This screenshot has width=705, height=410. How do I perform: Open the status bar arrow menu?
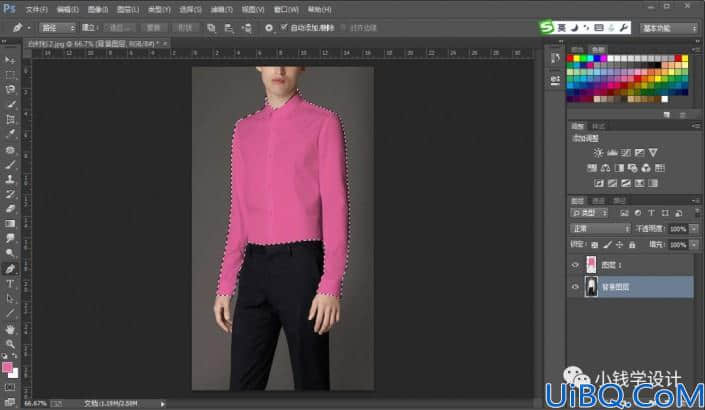coord(162,404)
